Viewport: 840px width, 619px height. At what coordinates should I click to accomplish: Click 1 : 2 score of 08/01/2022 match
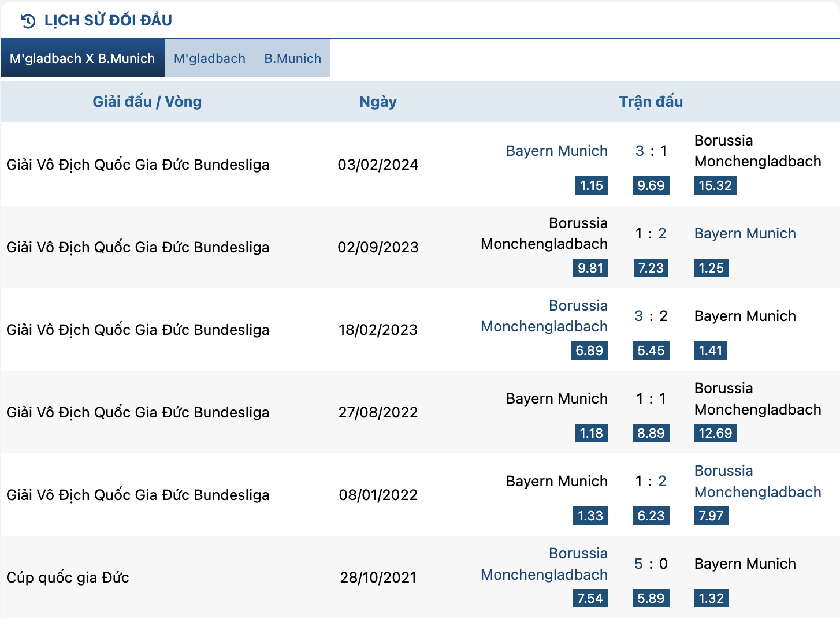(x=651, y=481)
